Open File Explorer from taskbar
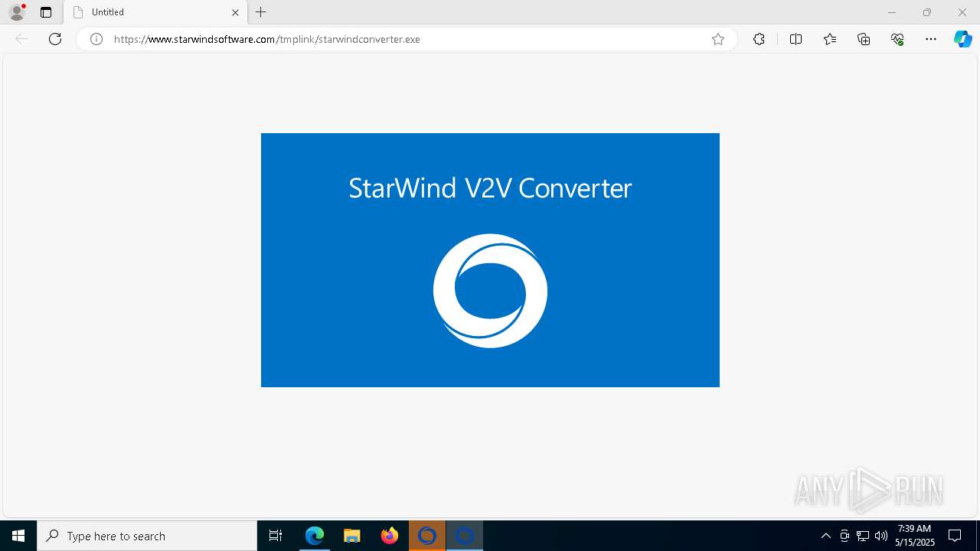Viewport: 980px width, 551px height. 352,536
